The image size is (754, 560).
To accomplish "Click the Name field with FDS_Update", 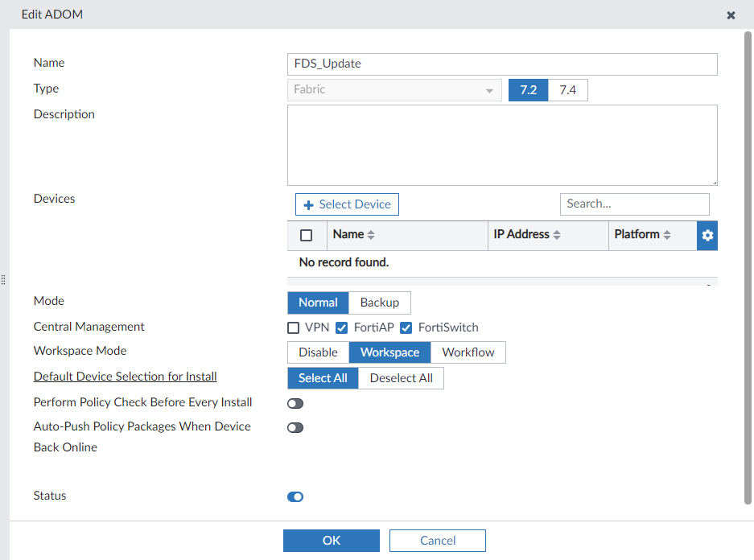I will click(502, 64).
